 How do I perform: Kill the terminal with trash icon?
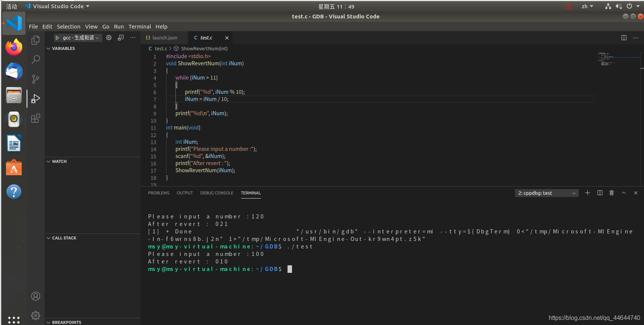[612, 193]
